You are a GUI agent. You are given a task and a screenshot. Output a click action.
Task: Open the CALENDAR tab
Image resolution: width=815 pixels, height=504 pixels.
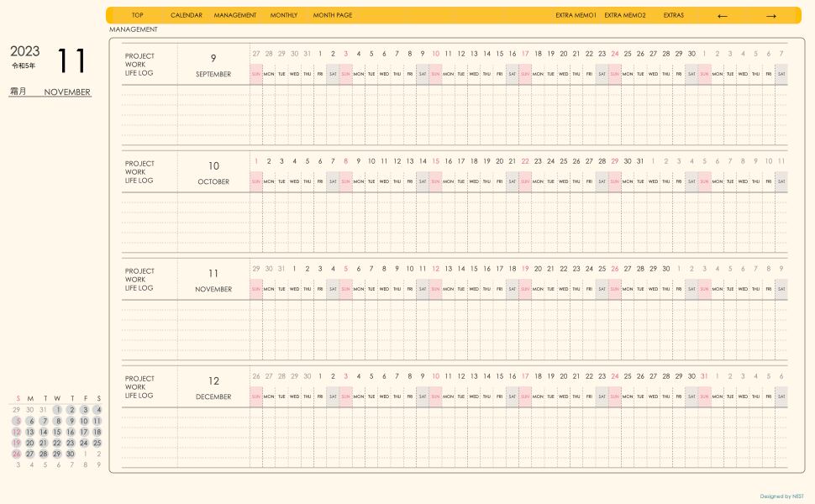click(x=186, y=15)
